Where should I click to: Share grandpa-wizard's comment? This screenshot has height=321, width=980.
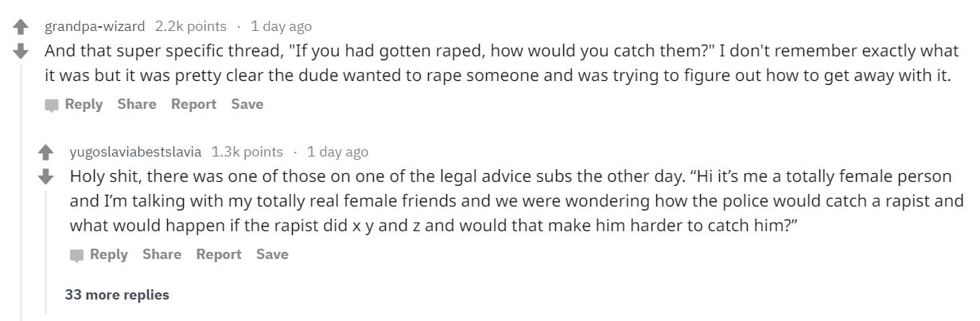[137, 104]
